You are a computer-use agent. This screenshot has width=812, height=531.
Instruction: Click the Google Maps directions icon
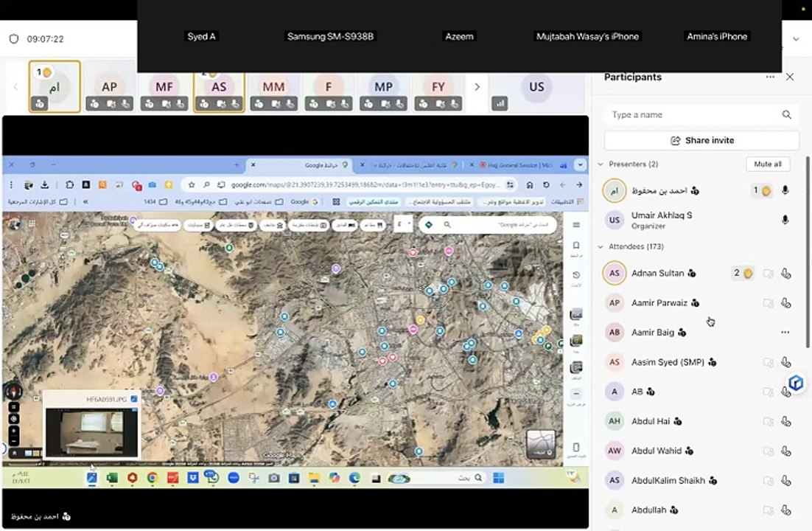click(428, 224)
